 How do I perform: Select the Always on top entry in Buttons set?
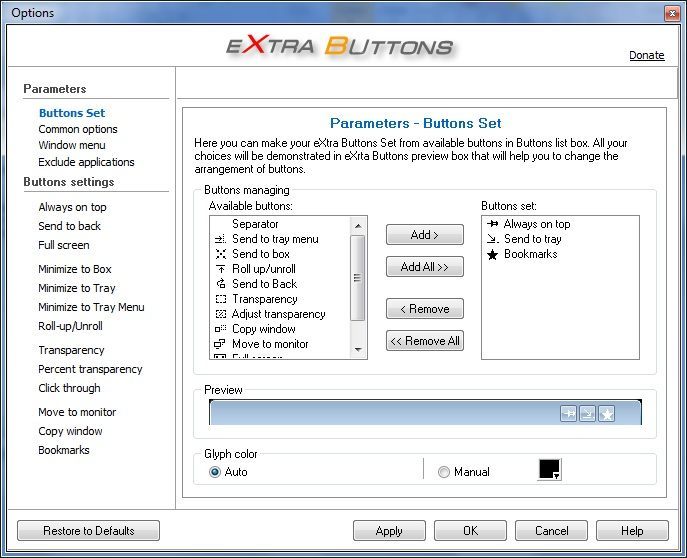560,224
